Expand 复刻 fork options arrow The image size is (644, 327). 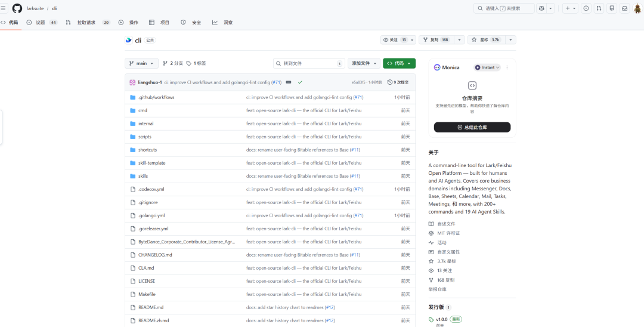459,40
